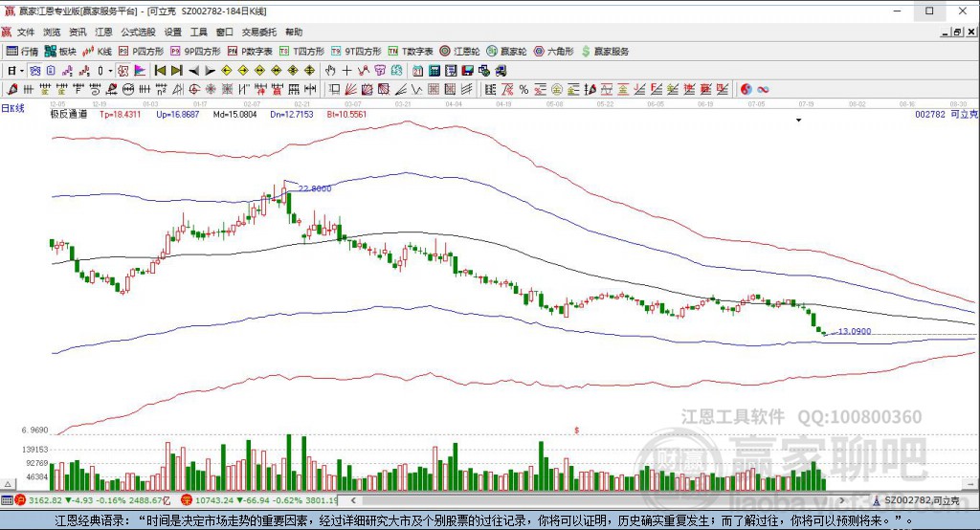This screenshot has height=530, width=980.
Task: Click the Tp=18.4311 value
Action: point(120,115)
